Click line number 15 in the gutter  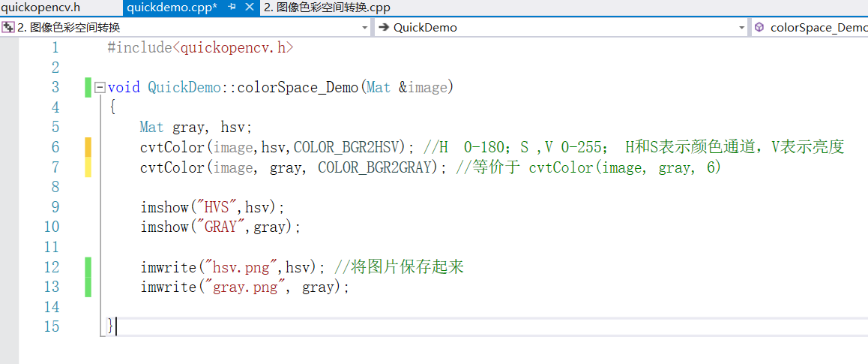click(50, 327)
